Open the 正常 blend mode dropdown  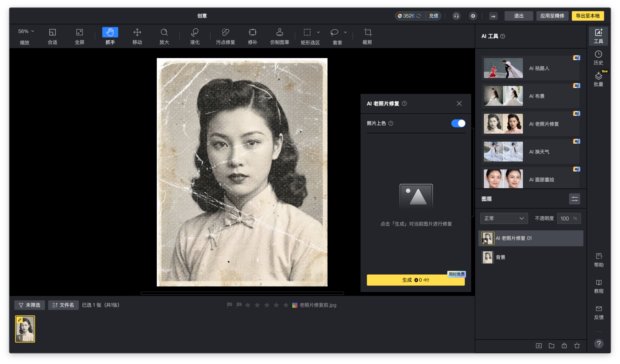click(504, 218)
